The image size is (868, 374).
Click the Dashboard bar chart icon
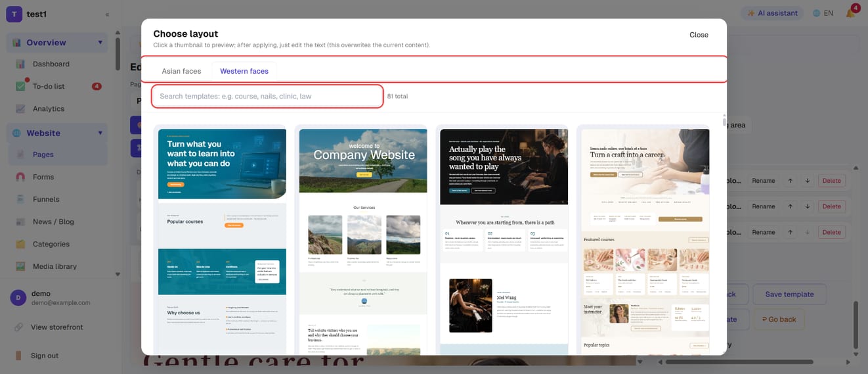20,64
